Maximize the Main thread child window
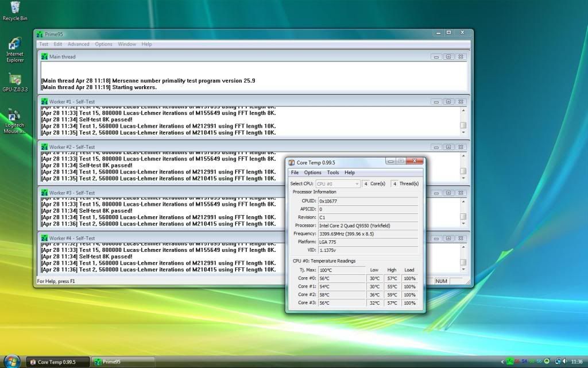Viewport: 588px width, 368px height. (448, 57)
